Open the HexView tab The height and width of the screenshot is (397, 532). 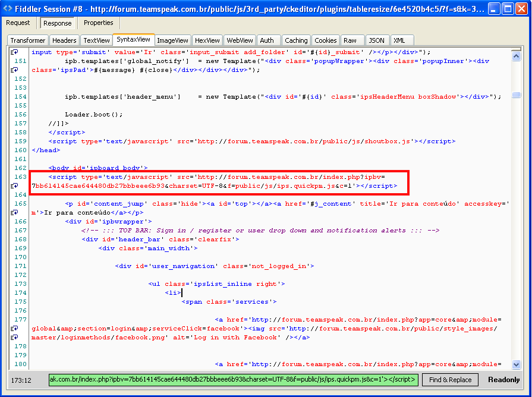[x=207, y=40]
